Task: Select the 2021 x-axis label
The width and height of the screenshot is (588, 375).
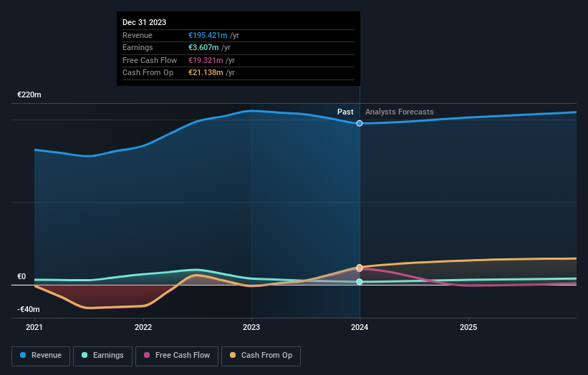Action: 34,328
